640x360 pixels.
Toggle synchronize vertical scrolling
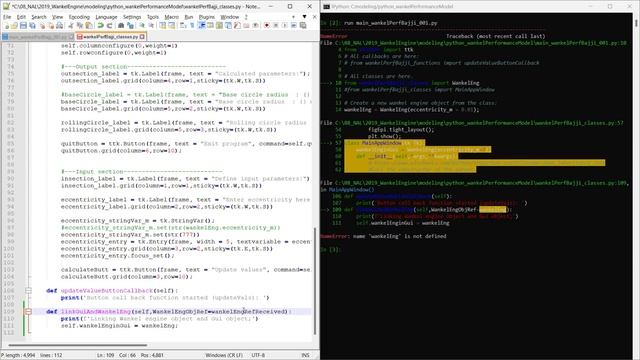tap(162, 25)
